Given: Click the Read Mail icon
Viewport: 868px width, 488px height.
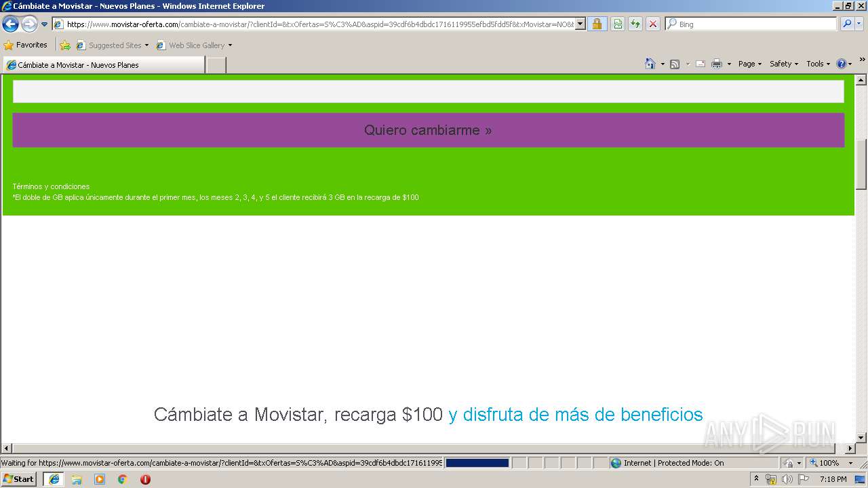Looking at the screenshot, I should click(701, 64).
